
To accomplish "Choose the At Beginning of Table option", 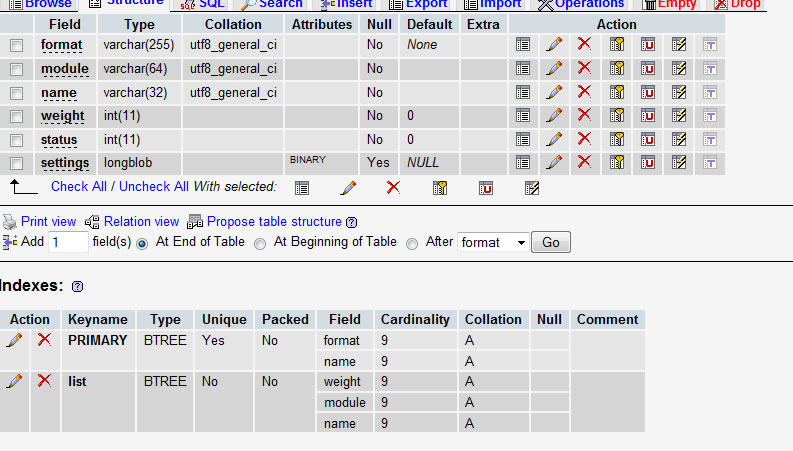I will click(x=260, y=242).
